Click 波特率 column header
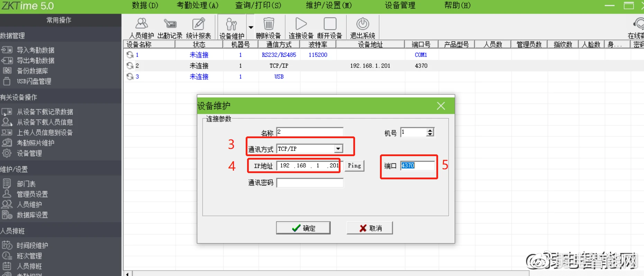 tap(318, 44)
